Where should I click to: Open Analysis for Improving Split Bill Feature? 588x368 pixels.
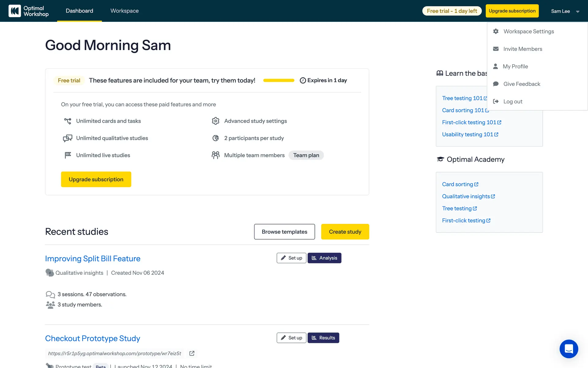tap(324, 258)
